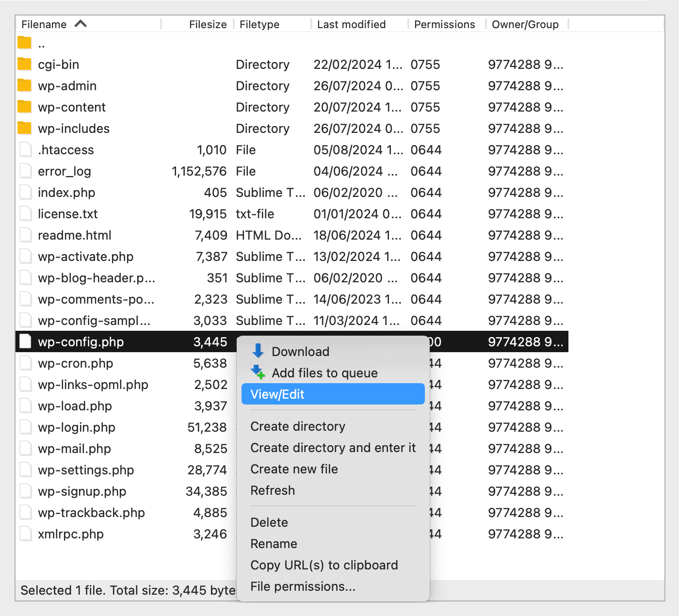Click error_log size 1,152,576
The height and width of the screenshot is (616, 679).
199,171
